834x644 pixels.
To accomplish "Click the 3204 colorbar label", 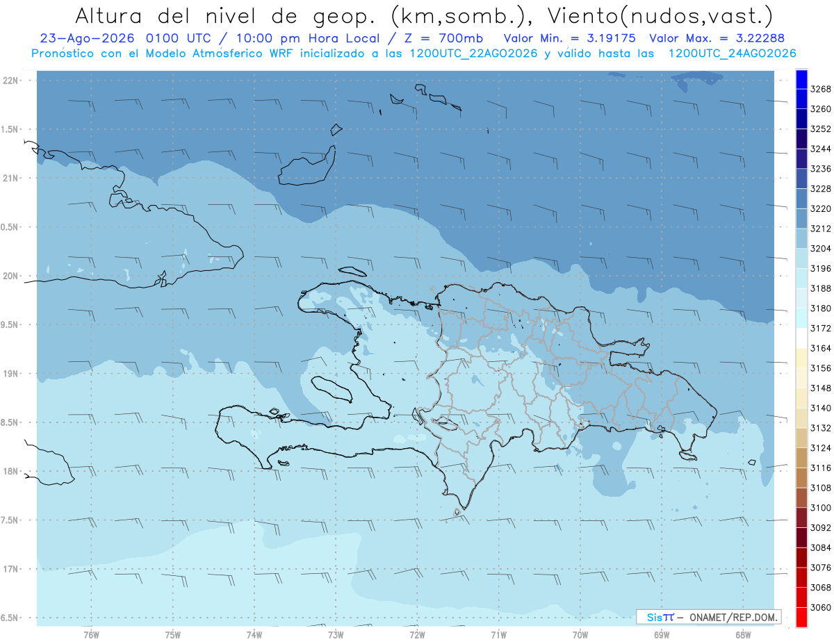I will click(x=821, y=249).
